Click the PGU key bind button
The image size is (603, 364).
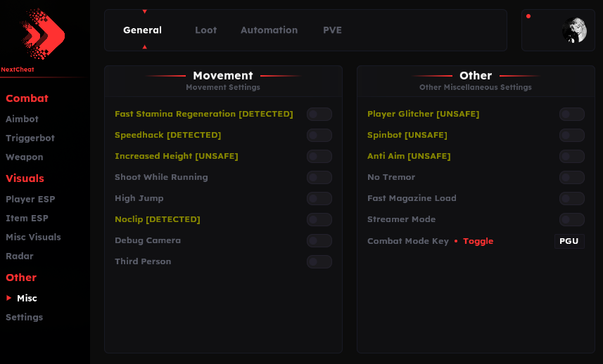point(569,241)
